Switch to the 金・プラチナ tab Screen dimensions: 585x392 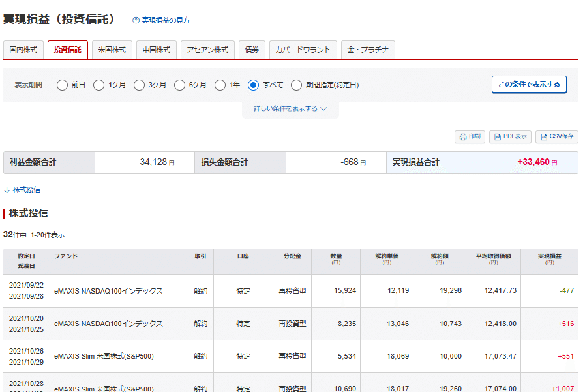(x=368, y=50)
